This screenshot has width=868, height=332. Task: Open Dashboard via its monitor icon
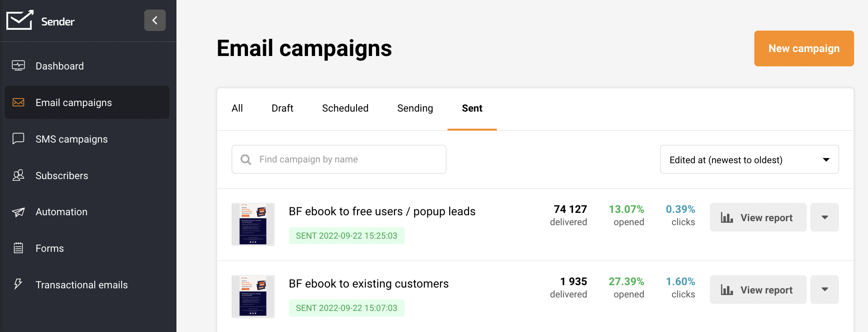18,66
